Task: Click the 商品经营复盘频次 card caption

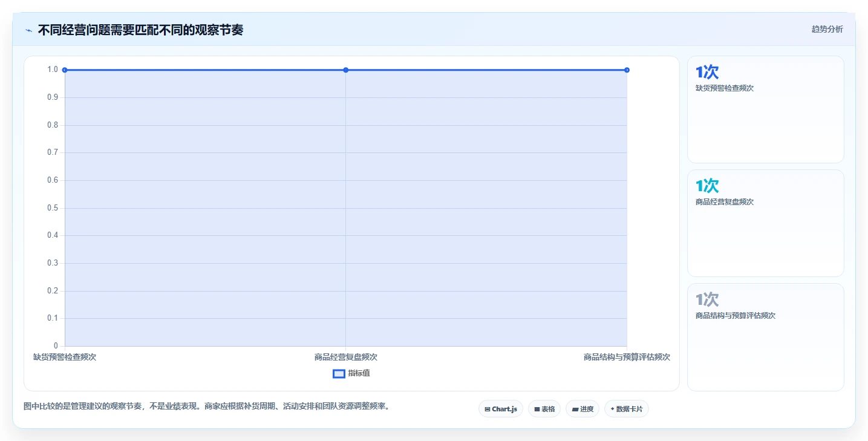Action: (725, 202)
